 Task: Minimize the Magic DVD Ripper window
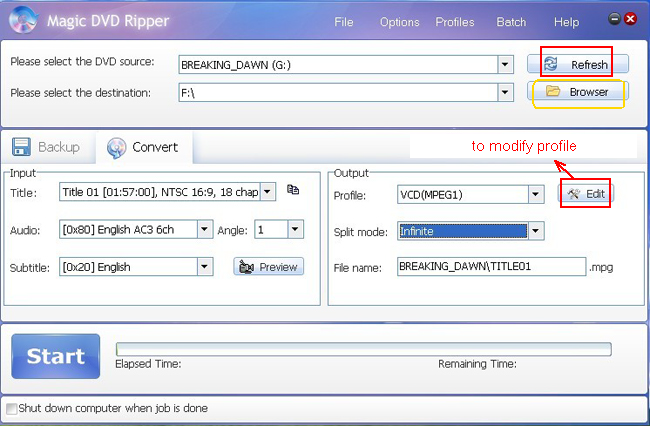click(614, 18)
